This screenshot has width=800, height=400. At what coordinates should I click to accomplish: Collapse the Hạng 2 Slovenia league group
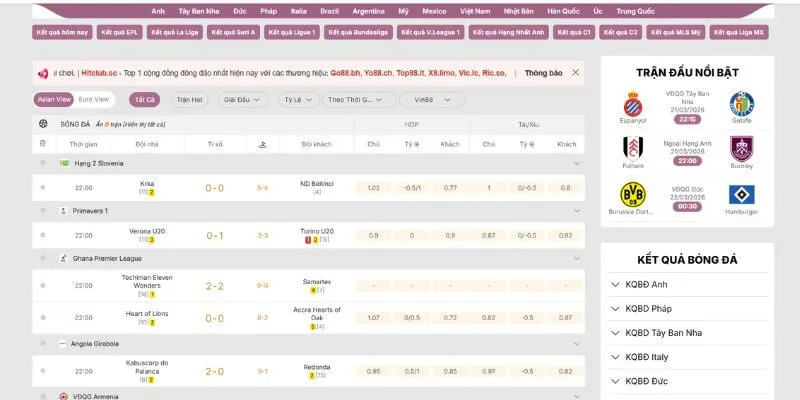click(x=577, y=163)
